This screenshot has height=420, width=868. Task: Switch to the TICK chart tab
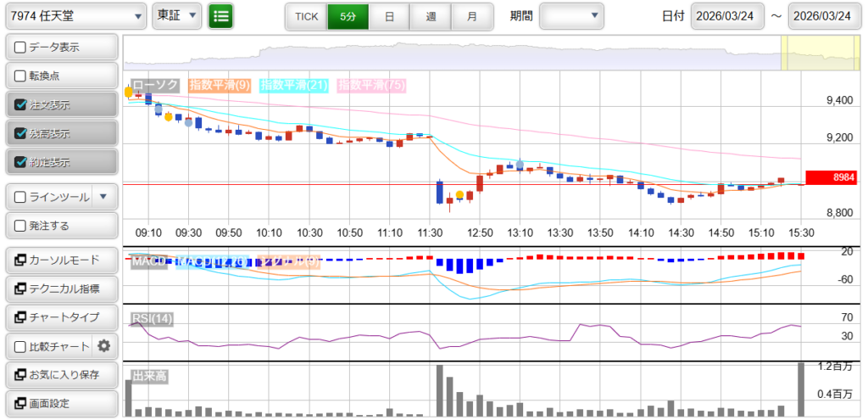[306, 16]
